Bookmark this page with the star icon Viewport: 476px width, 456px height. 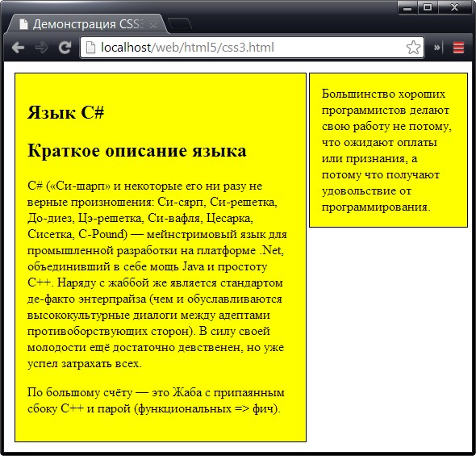click(413, 48)
